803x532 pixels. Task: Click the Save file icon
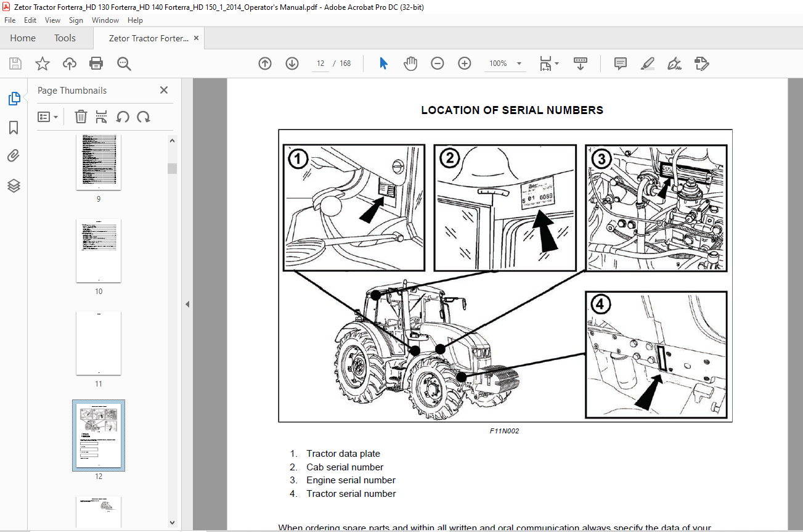click(x=15, y=63)
